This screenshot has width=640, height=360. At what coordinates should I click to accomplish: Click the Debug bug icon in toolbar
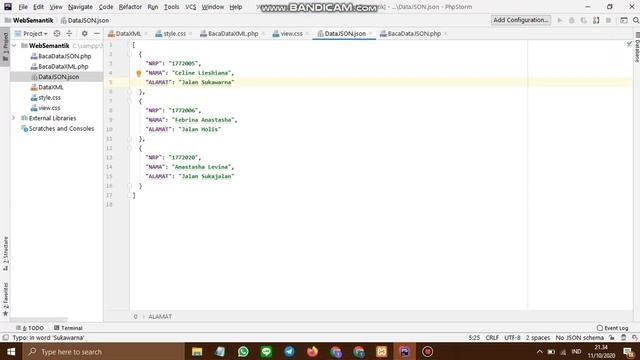(x=572, y=20)
